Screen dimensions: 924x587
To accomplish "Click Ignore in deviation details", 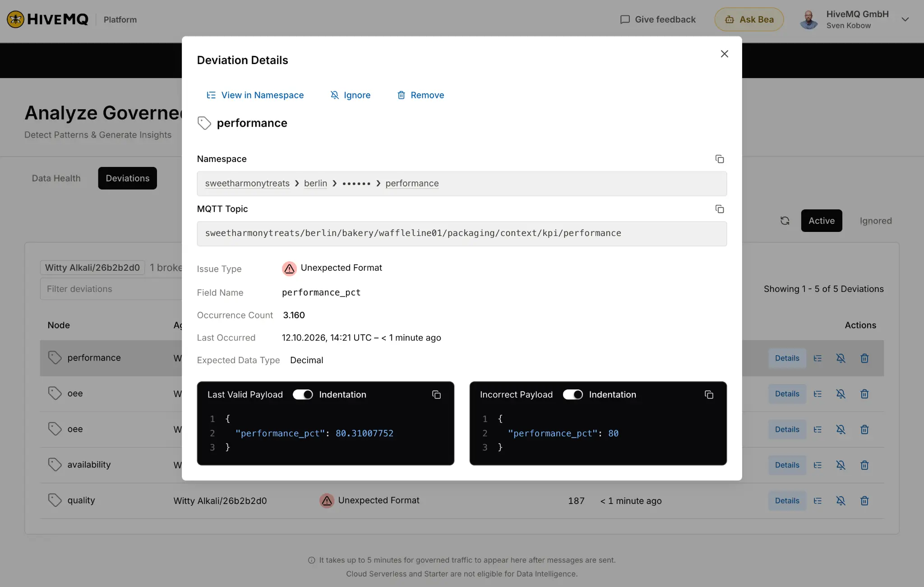I will (350, 95).
